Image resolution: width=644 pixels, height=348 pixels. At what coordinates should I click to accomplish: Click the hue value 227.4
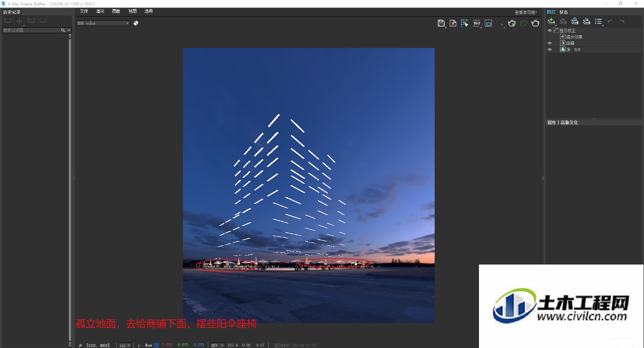pyautogui.click(x=232, y=345)
